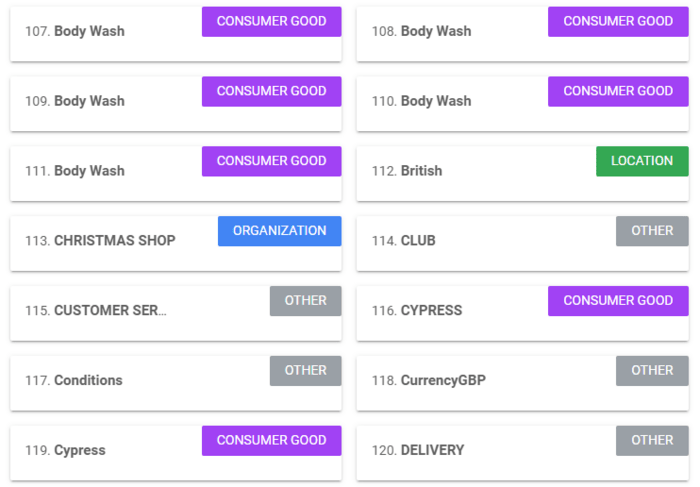Click the CONSUMER GOOD tag on entity 107
The height and width of the screenshot is (487, 700).
pos(271,21)
